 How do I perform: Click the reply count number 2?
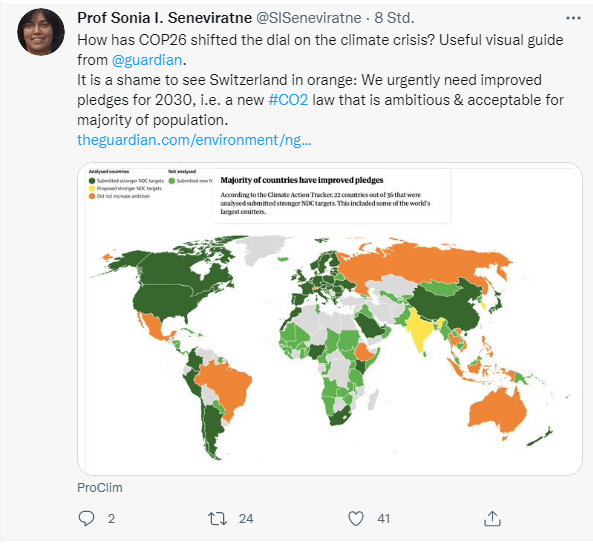(111, 519)
